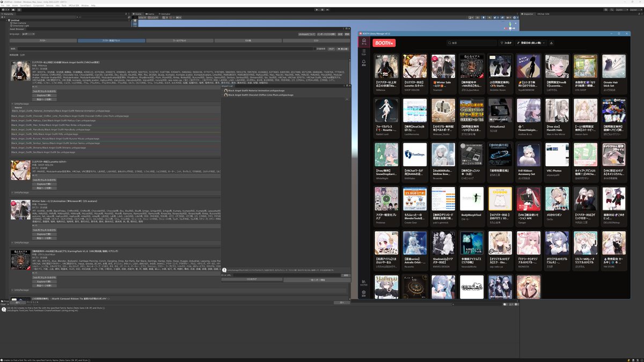Click Black Angel Outfit Shinano unitypackage row
The height and width of the screenshot is (362, 644).
[x=115, y=147]
